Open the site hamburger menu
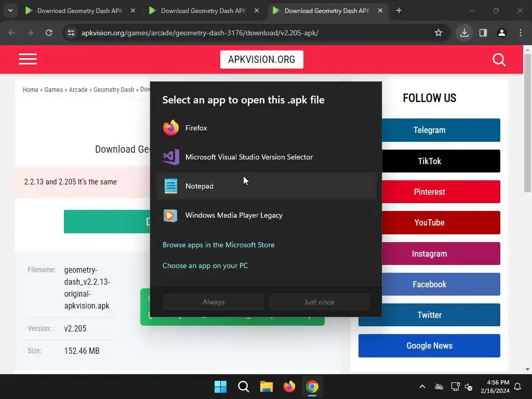532x399 pixels. (28, 59)
